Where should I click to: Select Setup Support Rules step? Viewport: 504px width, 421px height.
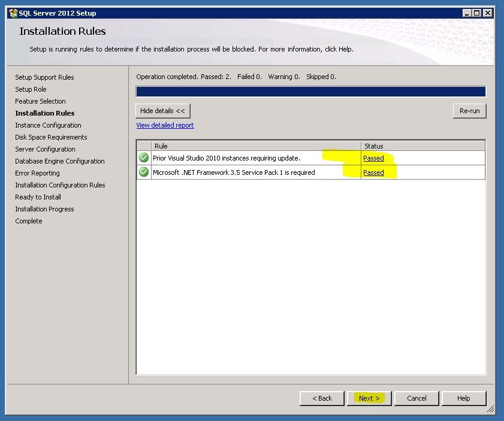(x=44, y=77)
